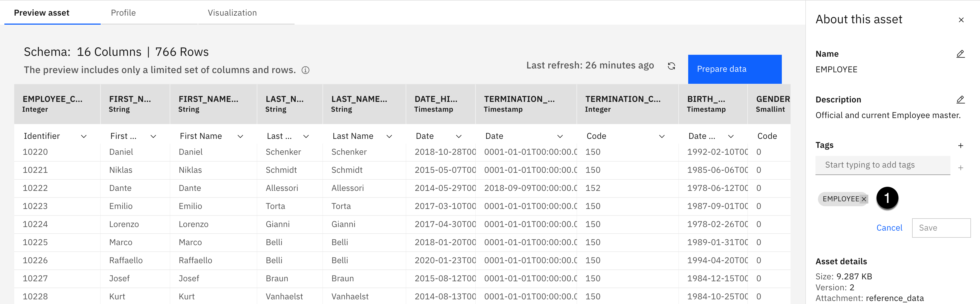Viewport: 980px width, 304px height.
Task: Open the First Name class dropdown
Action: tap(240, 137)
